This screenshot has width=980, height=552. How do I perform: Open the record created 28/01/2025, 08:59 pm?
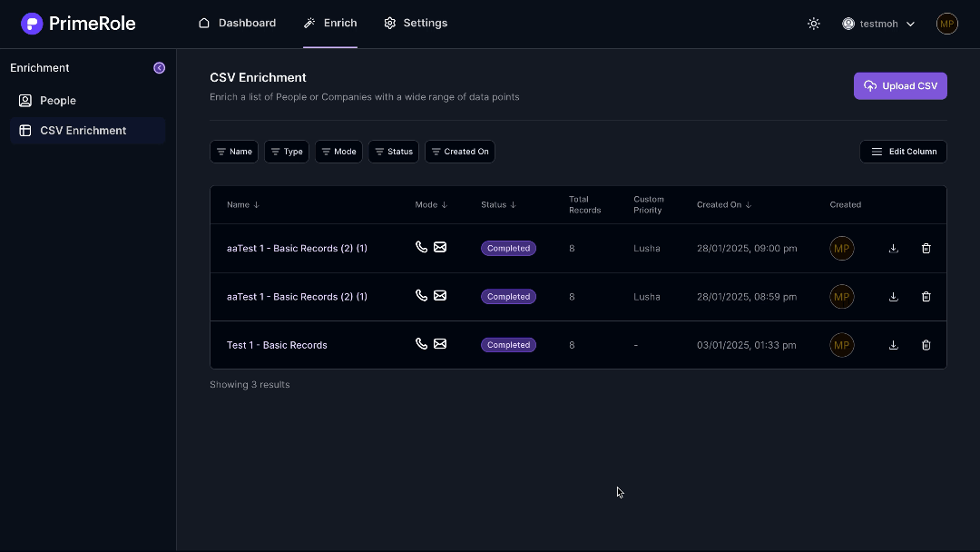coord(297,297)
